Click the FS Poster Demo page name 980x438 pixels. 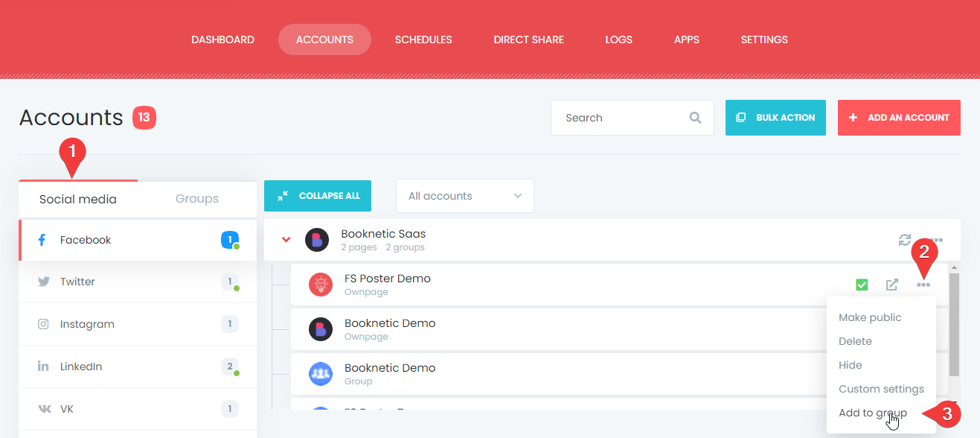388,279
